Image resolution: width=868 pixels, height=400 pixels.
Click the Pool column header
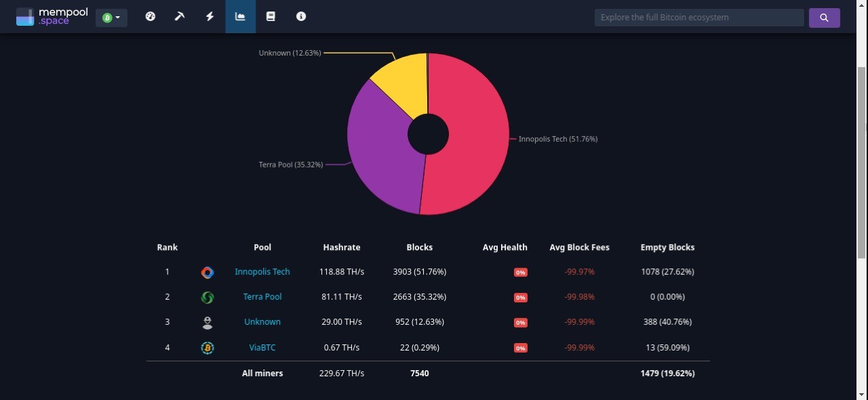(262, 247)
